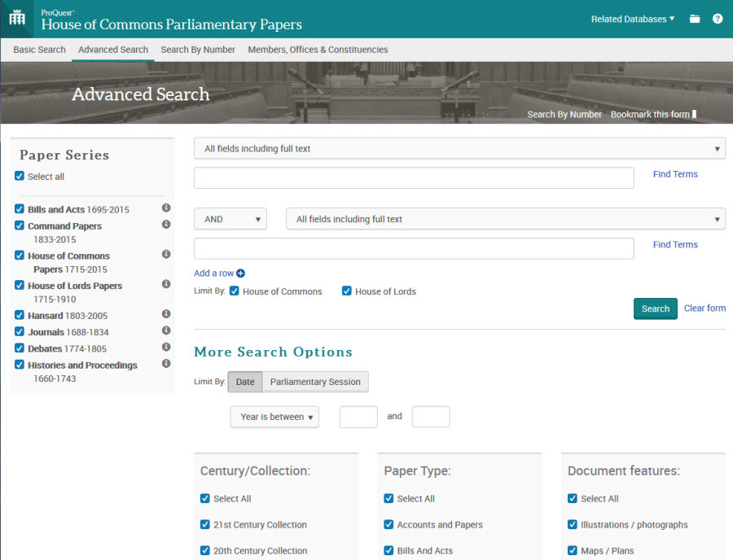Open the Year is between dropdown
The width and height of the screenshot is (733, 560).
[274, 416]
